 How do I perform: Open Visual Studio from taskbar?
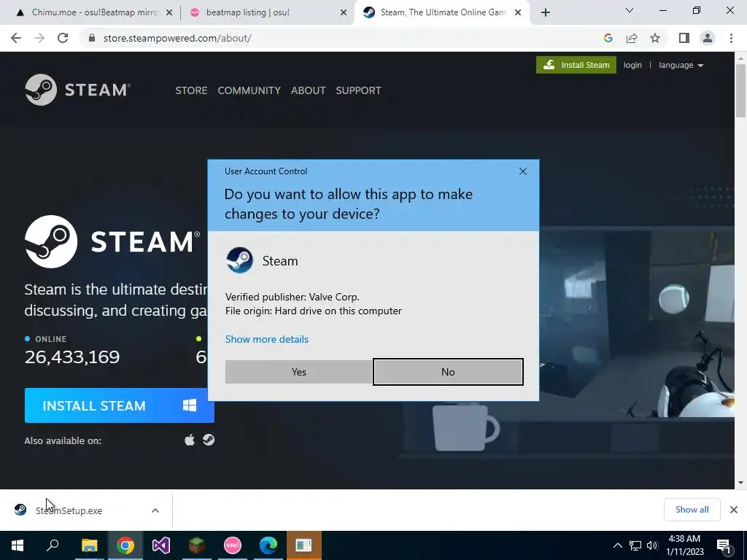click(x=161, y=545)
